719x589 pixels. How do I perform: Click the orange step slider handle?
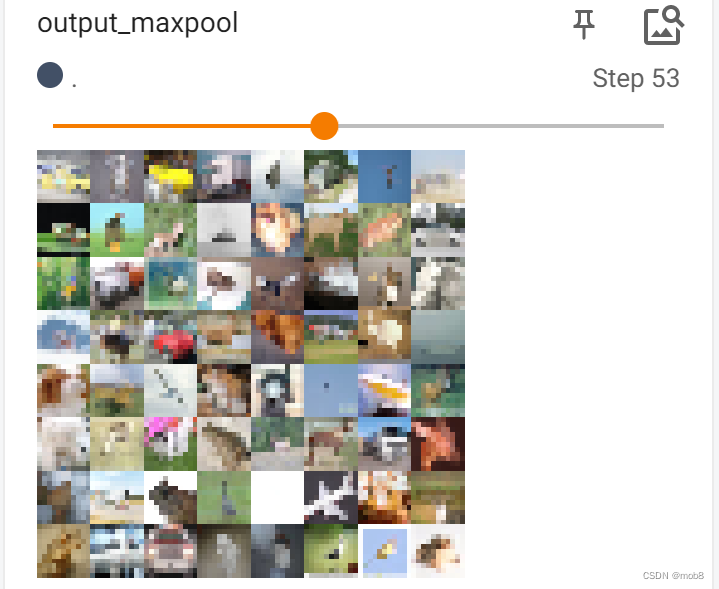coord(324,126)
